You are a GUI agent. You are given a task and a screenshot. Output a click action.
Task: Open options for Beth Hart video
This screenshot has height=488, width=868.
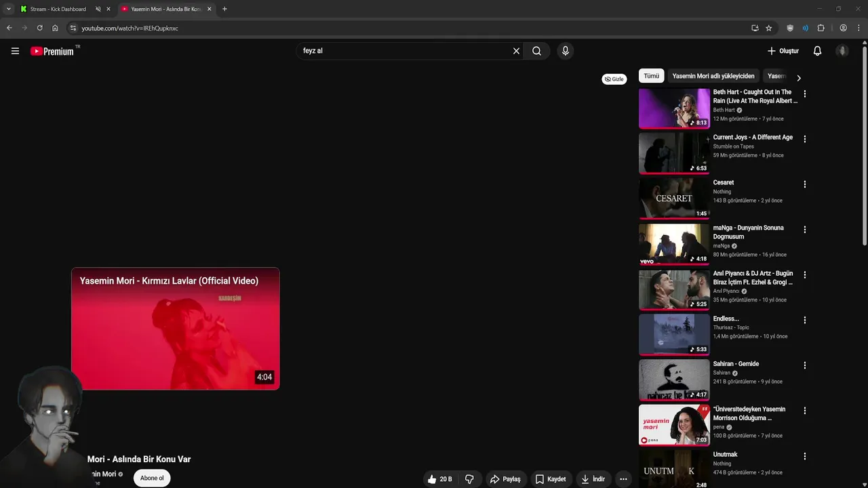(805, 94)
